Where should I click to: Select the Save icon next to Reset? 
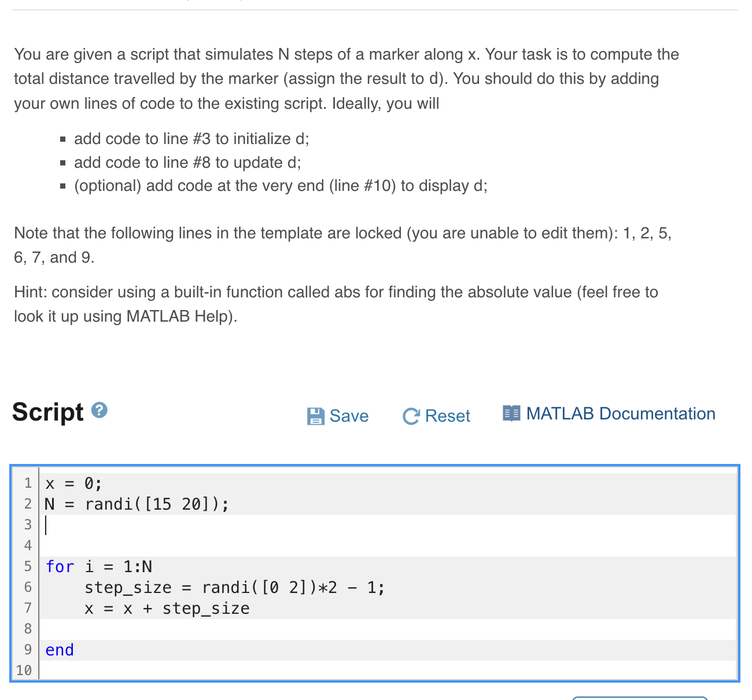[315, 416]
